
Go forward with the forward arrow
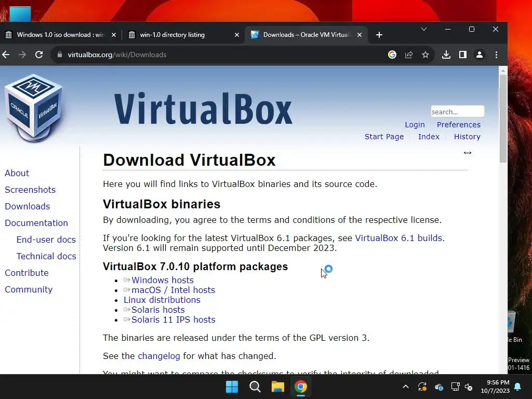(22, 55)
